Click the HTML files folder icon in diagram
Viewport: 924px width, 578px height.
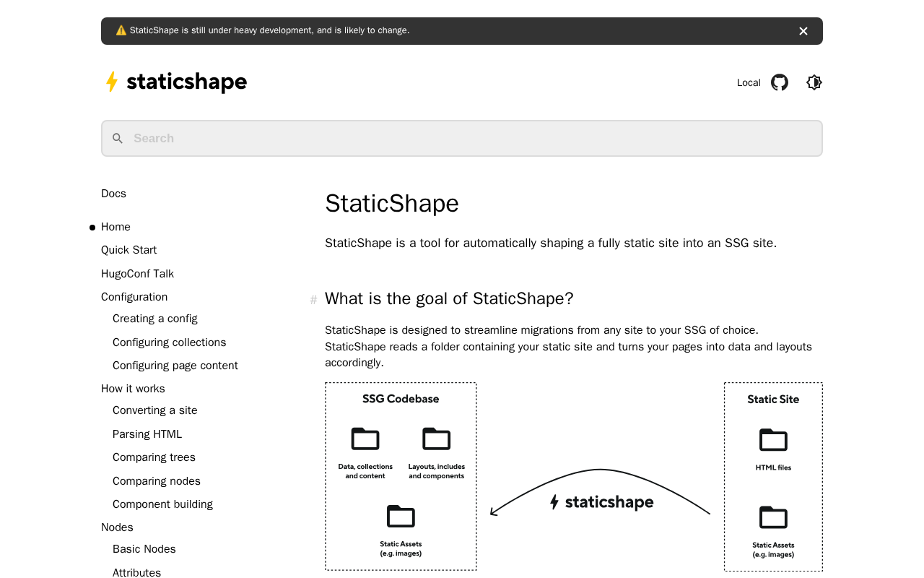tap(773, 440)
